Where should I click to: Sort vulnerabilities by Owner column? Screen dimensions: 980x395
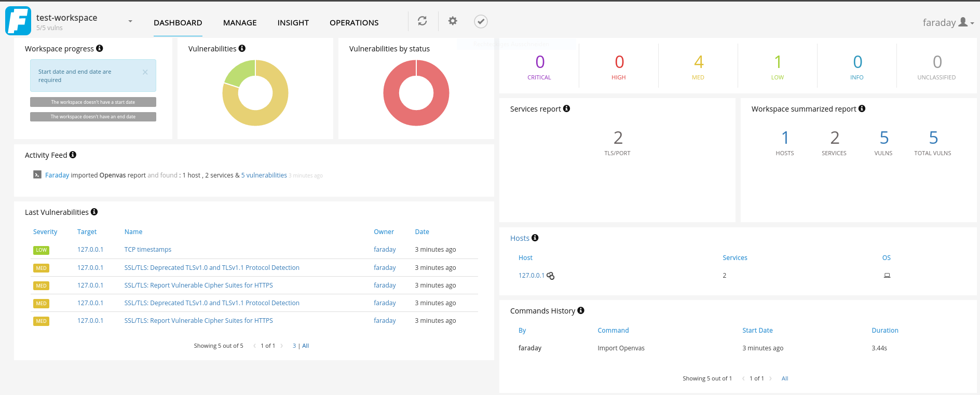pos(384,232)
